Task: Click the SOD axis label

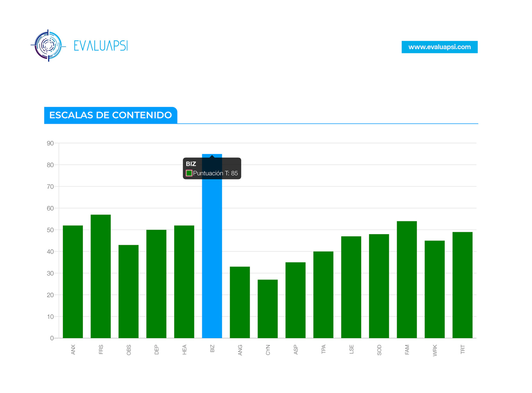Action: tap(379, 350)
